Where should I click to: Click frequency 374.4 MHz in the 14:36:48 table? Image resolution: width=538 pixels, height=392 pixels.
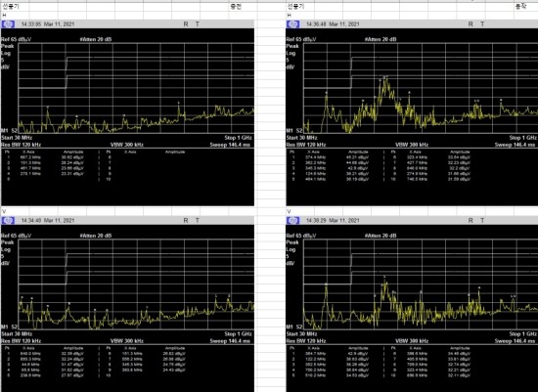315,157
